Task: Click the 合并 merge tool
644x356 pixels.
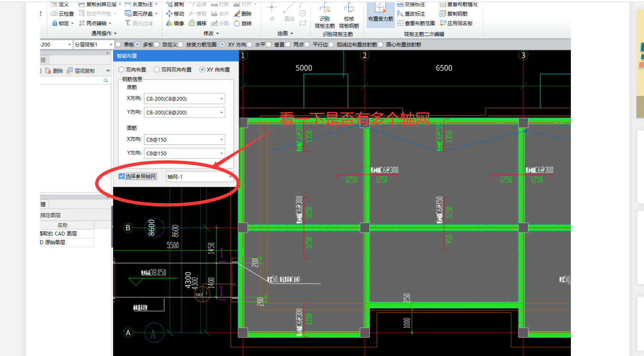Action: [x=220, y=14]
